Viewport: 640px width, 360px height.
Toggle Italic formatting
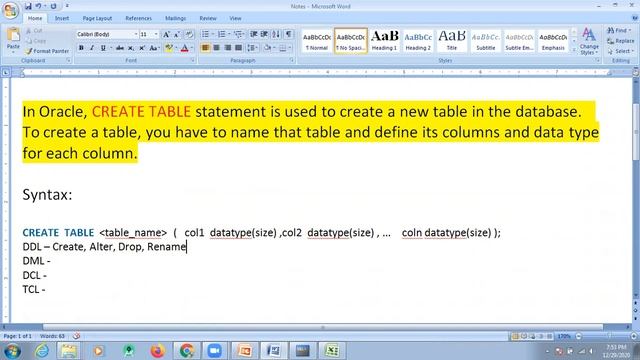click(x=92, y=48)
